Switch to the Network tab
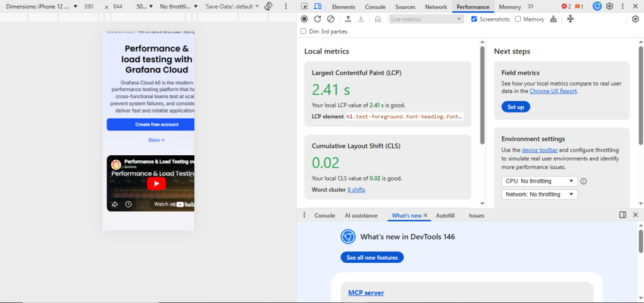The image size is (644, 303). coord(436,7)
